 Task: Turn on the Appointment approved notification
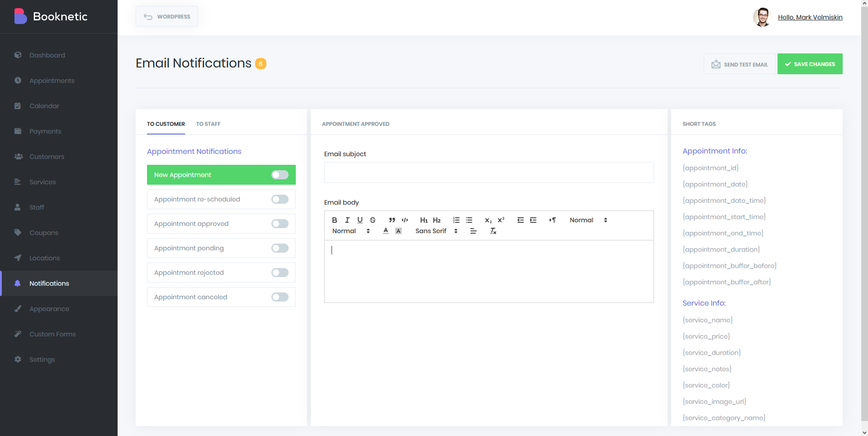coord(280,224)
